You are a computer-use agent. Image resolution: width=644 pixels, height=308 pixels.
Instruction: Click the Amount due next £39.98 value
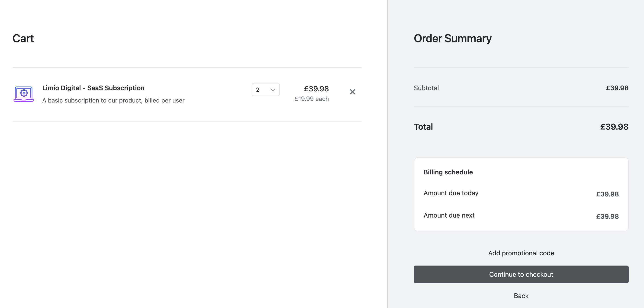(x=607, y=216)
